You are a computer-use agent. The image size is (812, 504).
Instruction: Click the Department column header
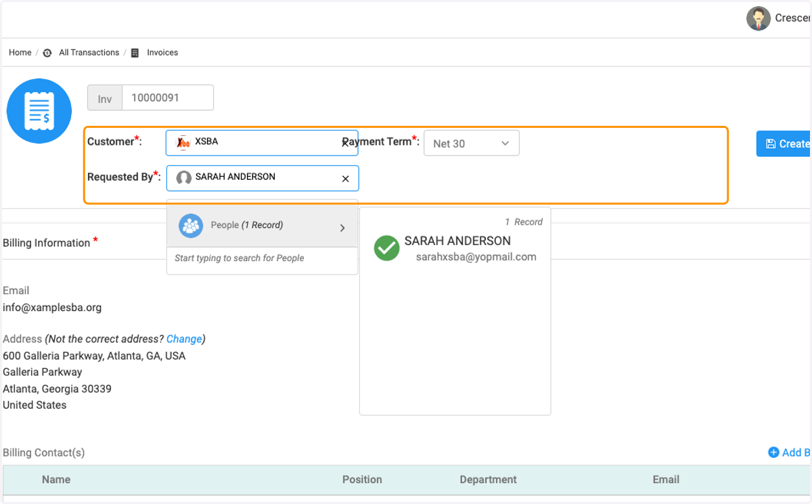click(488, 480)
